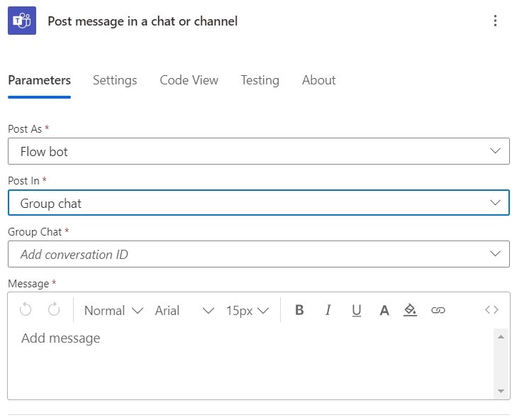The height and width of the screenshot is (420, 512).
Task: Expand the Post As dropdown
Action: [259, 151]
